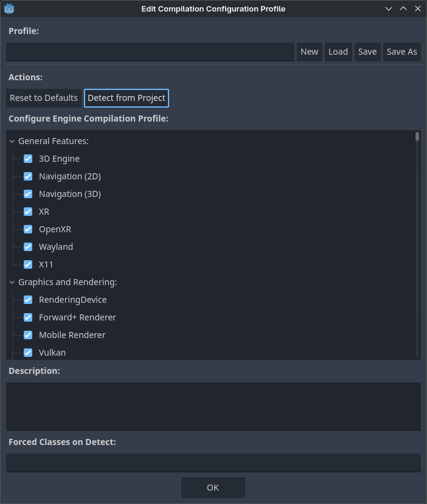
Task: Save the profile with Save As
Action: pos(401,52)
